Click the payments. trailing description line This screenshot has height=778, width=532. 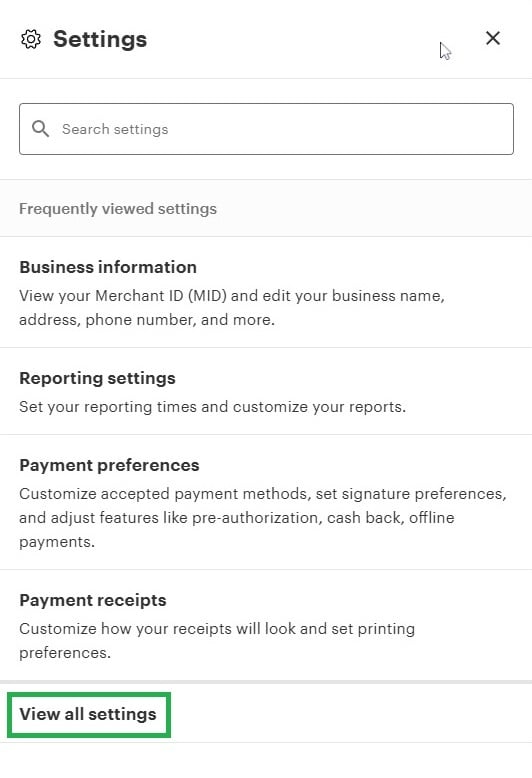pos(57,542)
